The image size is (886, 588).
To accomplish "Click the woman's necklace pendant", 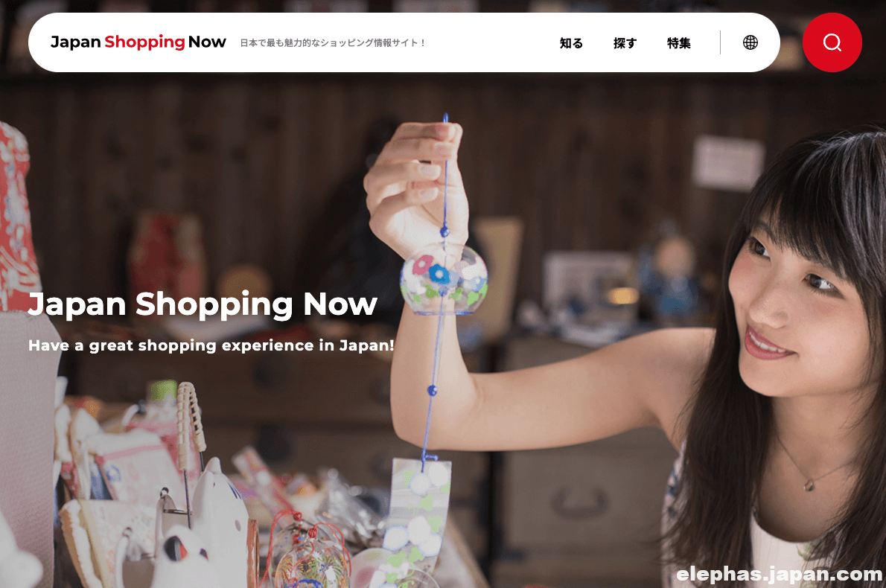I will click(x=810, y=485).
